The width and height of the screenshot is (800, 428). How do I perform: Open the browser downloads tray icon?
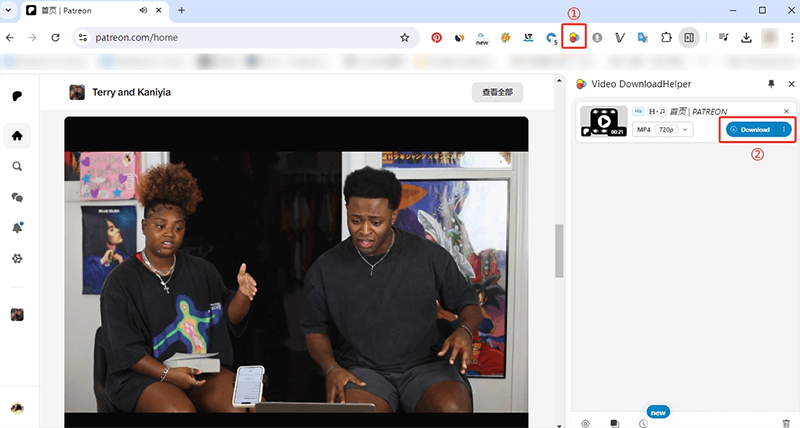point(746,37)
